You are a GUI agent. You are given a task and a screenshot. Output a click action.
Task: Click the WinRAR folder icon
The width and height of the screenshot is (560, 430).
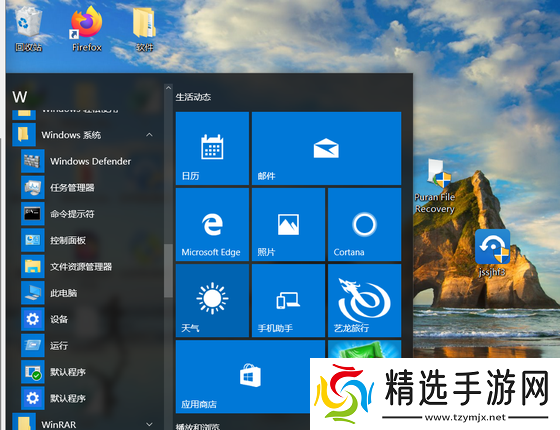(24, 422)
